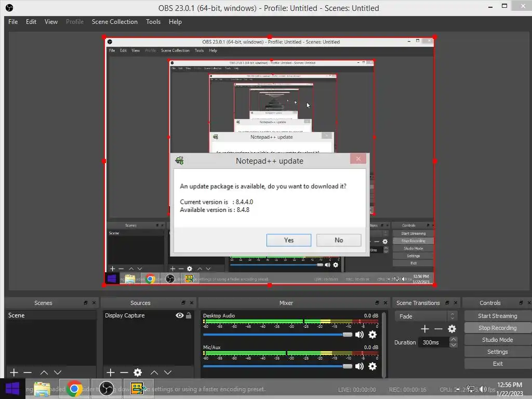Screen dimensions: 532x399
Task: Click Notepad++ taskbar icon
Action: 138,389
